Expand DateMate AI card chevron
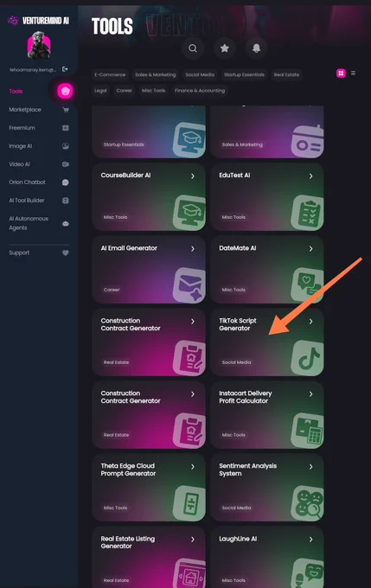371x588 pixels. [311, 249]
